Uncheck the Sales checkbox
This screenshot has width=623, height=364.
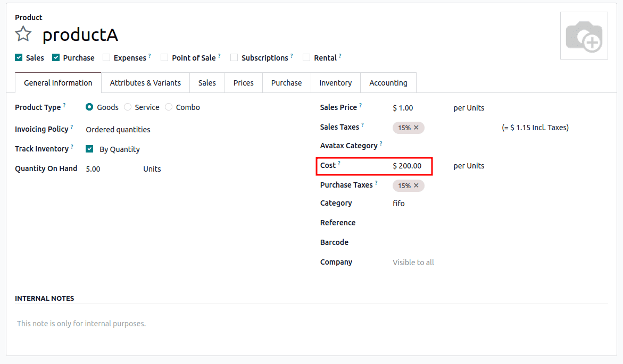(19, 57)
